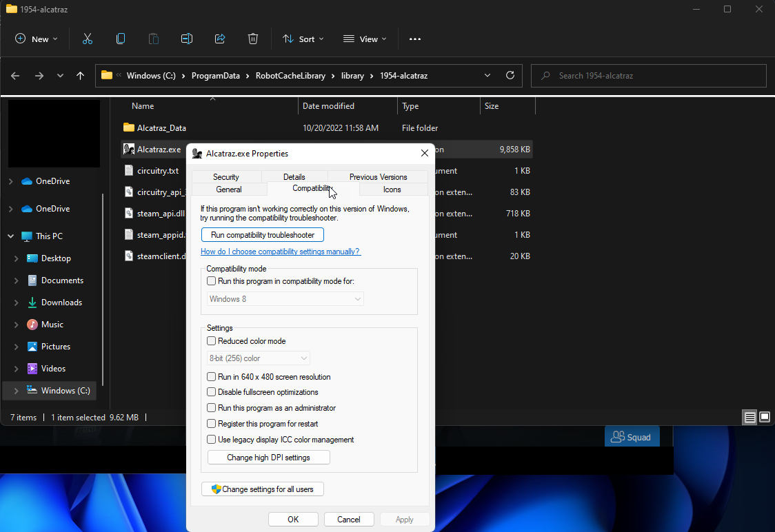Click the Rename icon in Explorer toolbar

[x=187, y=39]
